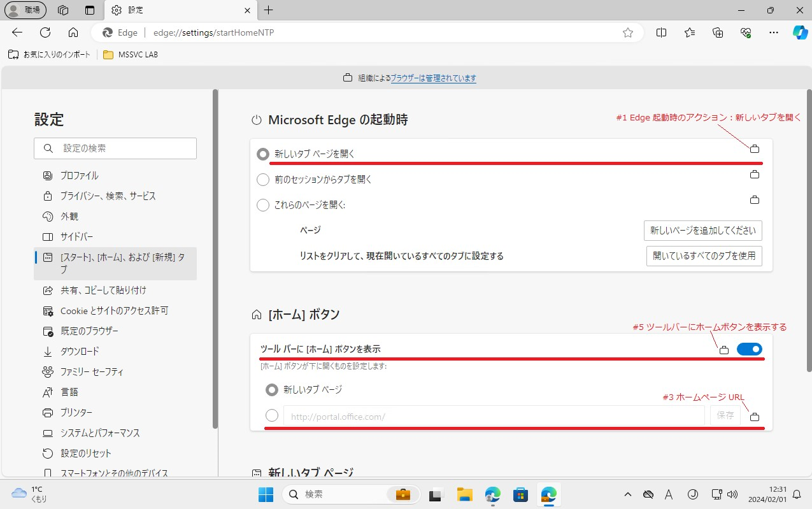This screenshot has height=509, width=812.
Task: Click the settings sidebar scrollbar
Action: point(215,258)
